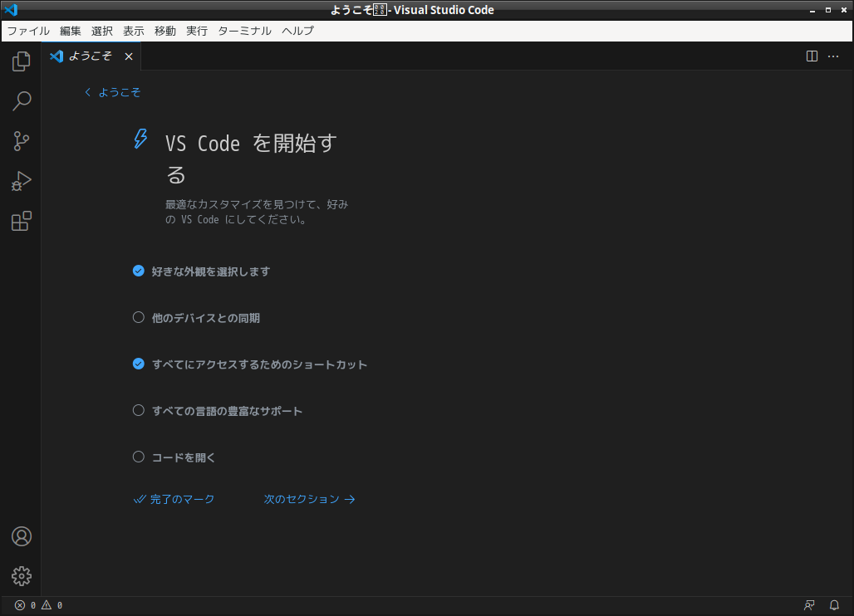Open the ファイル menu
This screenshot has width=854, height=616.
pyautogui.click(x=28, y=31)
